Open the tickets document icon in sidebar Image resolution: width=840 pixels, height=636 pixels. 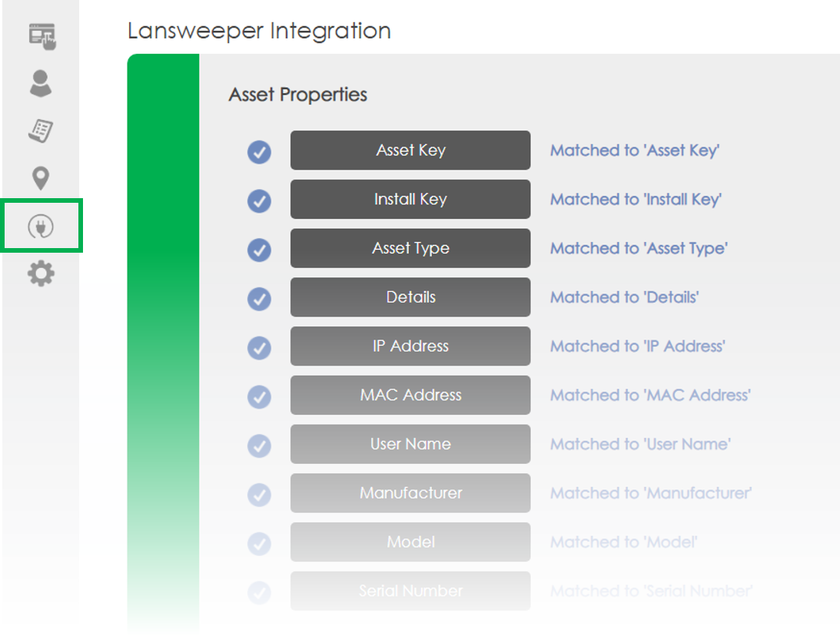point(41,131)
